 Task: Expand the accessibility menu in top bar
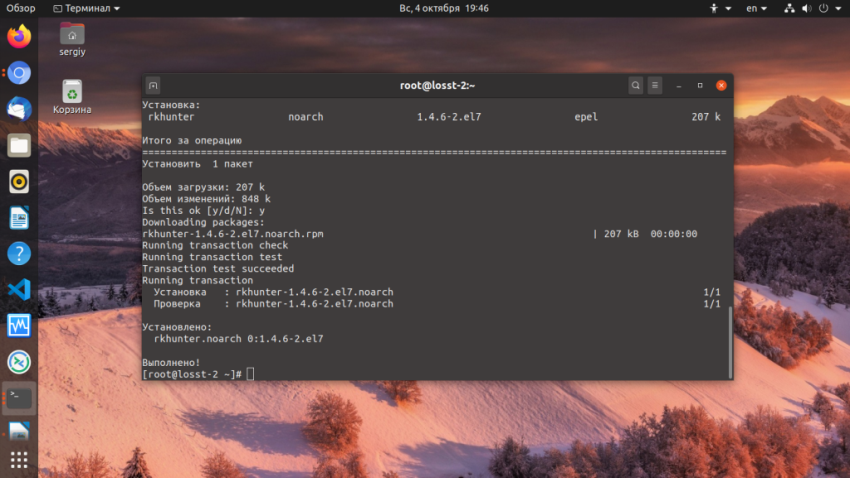coord(720,8)
